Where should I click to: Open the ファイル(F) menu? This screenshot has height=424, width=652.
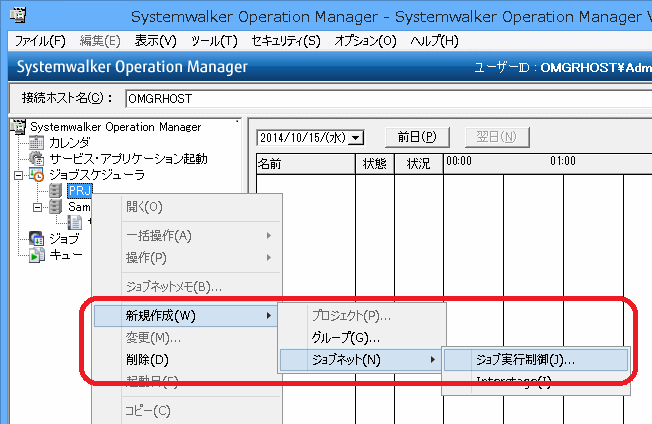point(40,41)
